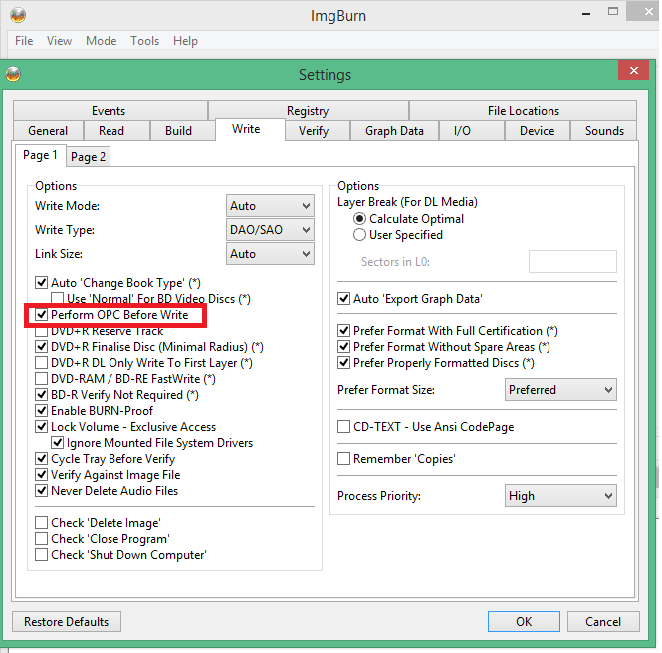Check the 'Shut Down Computer' option
Viewport: 662px width, 653px height.
coord(42,555)
